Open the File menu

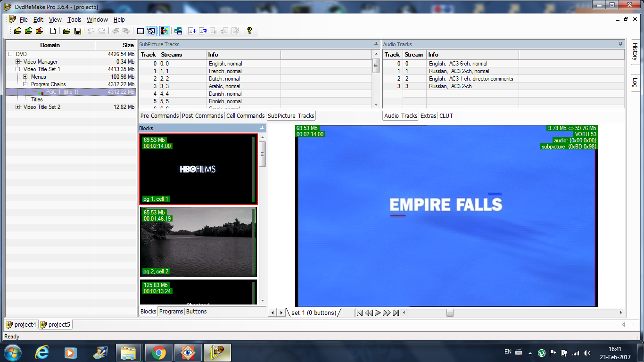pos(24,19)
